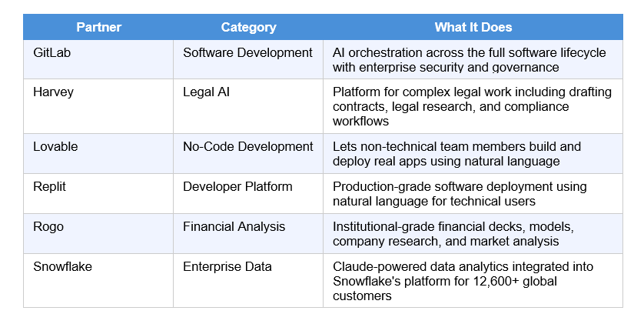Select the Legal AI category cell

[207, 92]
